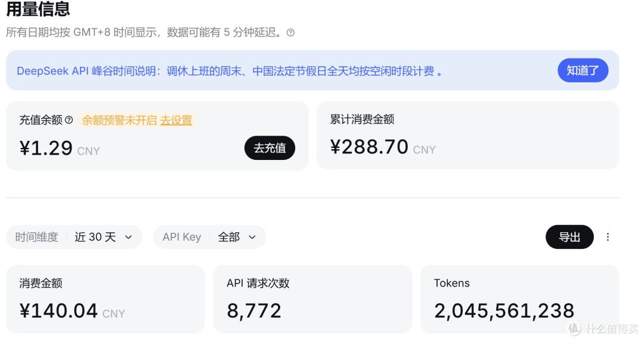This screenshot has width=644, height=342.
Task: Click the 用量信息 page heading
Action: tap(38, 9)
